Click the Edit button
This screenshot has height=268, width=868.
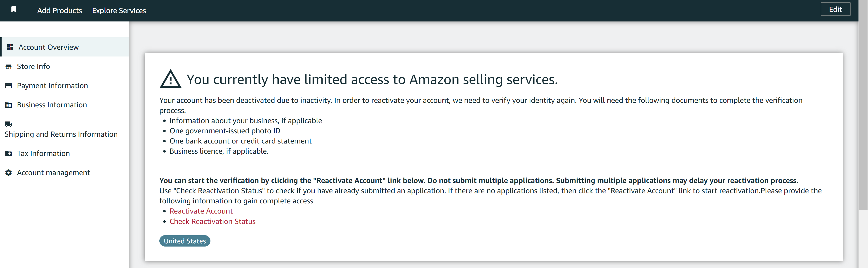(x=835, y=9)
